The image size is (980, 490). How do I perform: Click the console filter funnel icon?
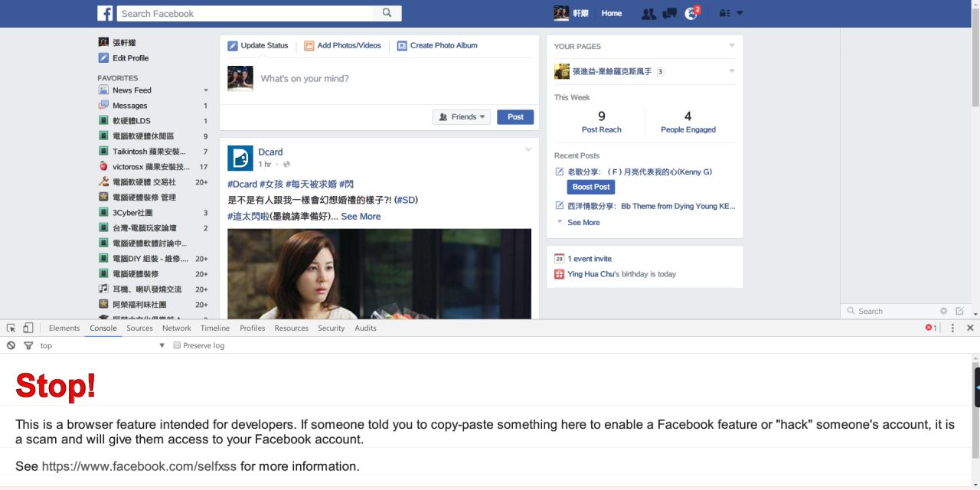coord(28,345)
